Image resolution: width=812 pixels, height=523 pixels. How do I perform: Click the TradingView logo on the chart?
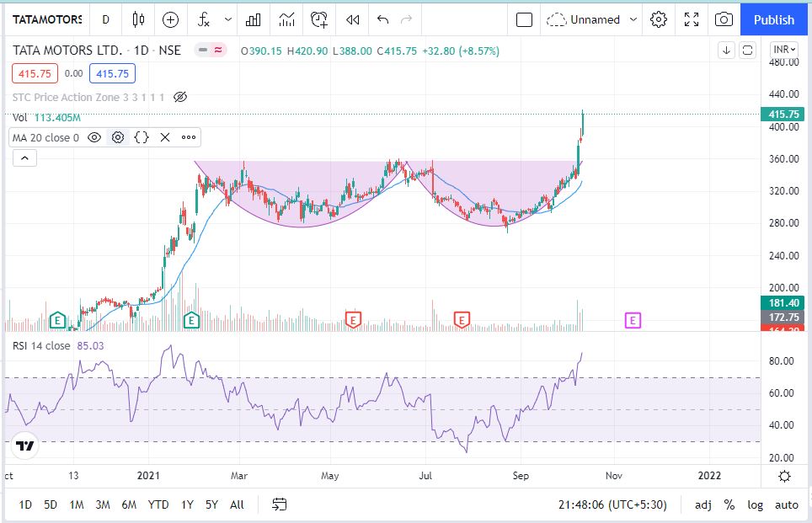24,446
